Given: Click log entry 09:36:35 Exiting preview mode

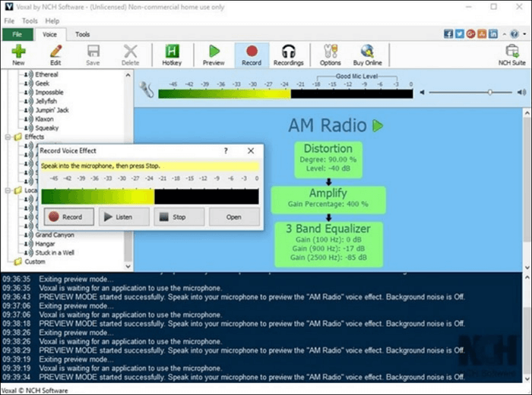Looking at the screenshot, I should pyautogui.click(x=58, y=279).
